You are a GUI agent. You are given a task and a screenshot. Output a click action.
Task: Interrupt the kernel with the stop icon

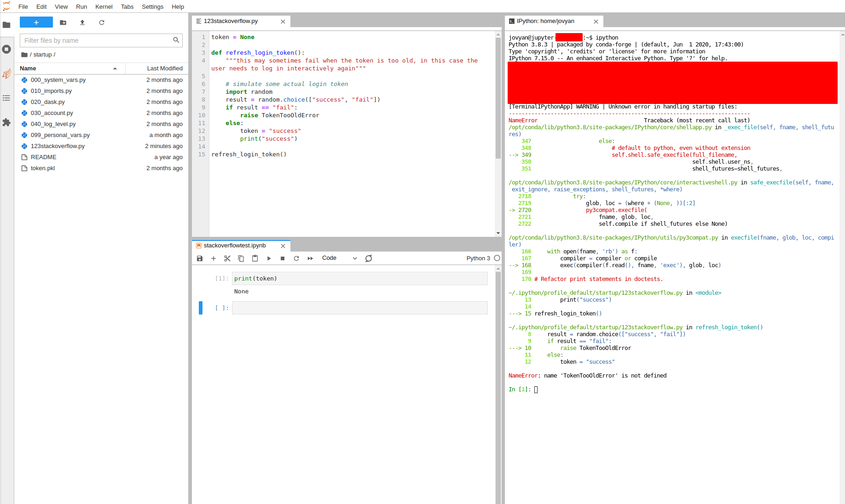(283, 258)
